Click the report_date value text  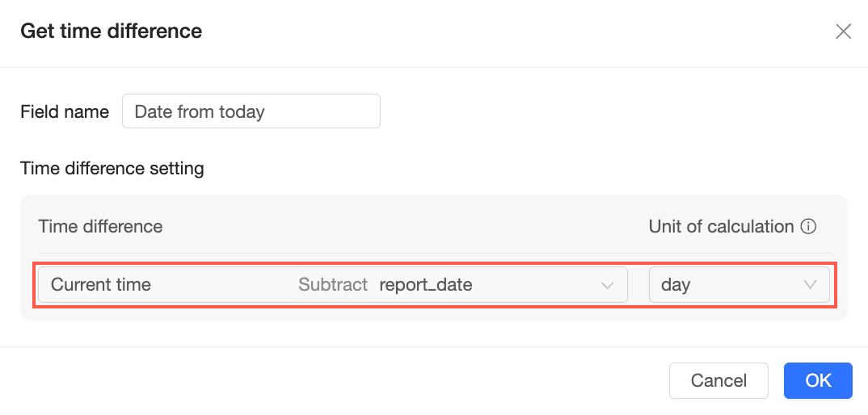tap(426, 285)
